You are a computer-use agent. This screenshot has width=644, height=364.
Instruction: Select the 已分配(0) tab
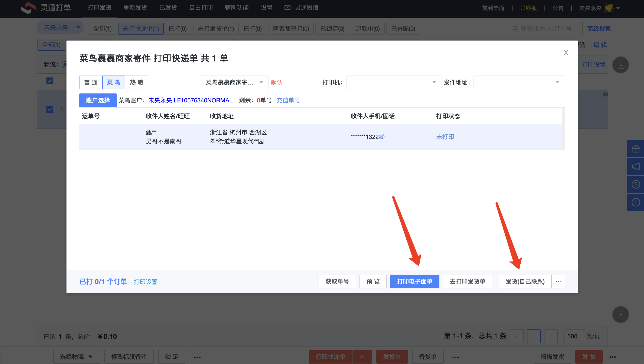tap(403, 29)
